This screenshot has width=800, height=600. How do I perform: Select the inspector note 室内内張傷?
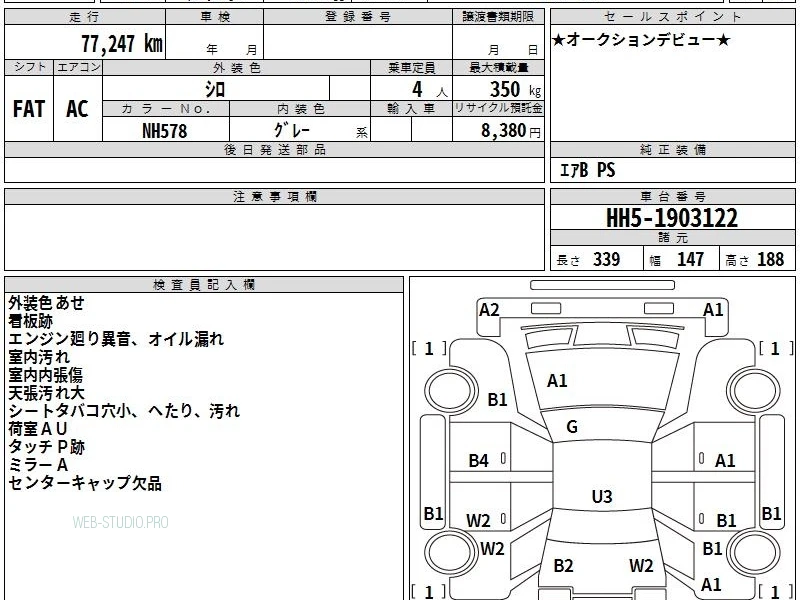(x=45, y=375)
